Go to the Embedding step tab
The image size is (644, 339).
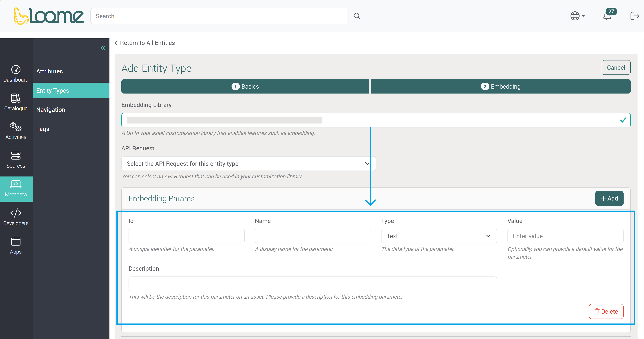[x=500, y=86]
